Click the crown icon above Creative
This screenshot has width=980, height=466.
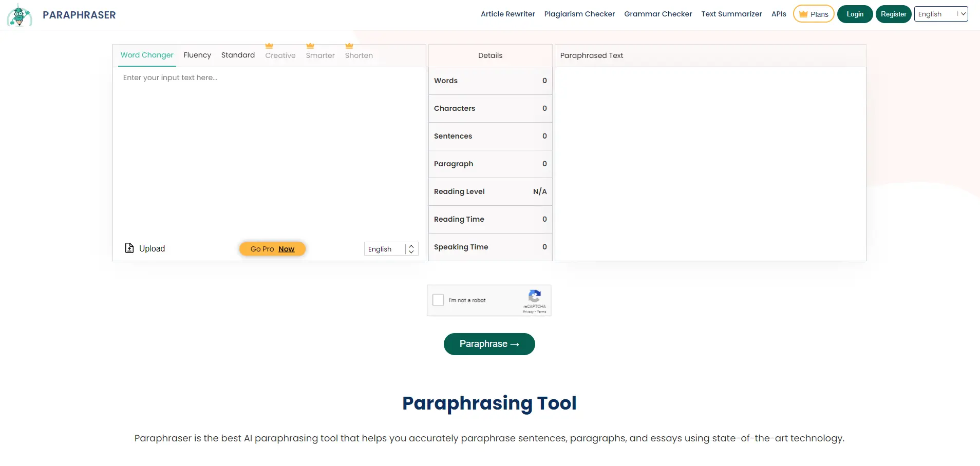tap(269, 46)
